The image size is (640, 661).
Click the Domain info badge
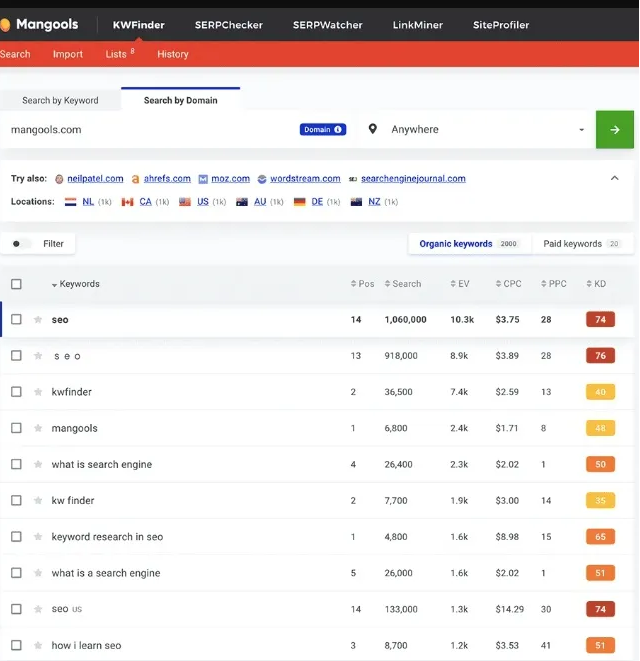pyautogui.click(x=323, y=129)
